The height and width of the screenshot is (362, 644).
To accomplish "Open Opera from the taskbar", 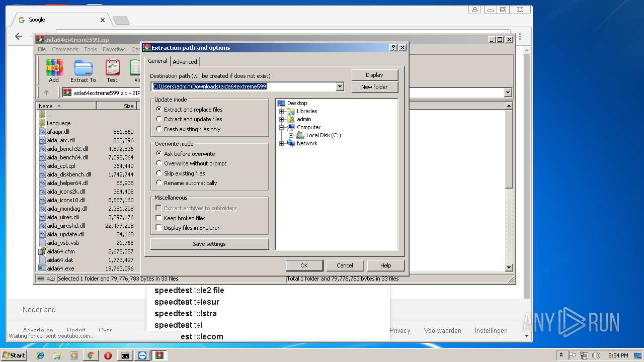I will 108,355.
